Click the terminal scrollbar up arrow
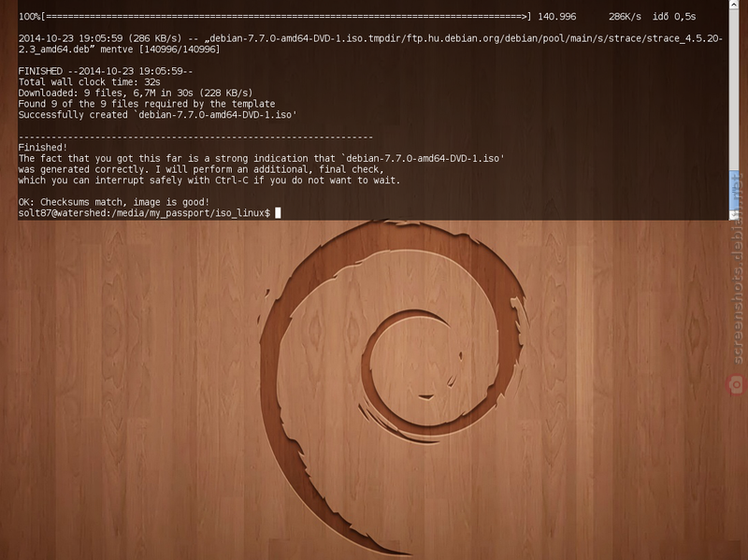Image resolution: width=748 pixels, height=560 pixels. (734, 5)
